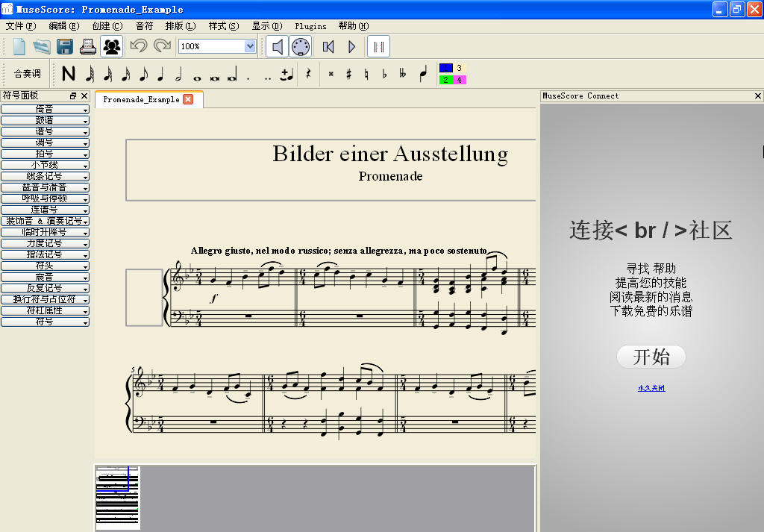The image size is (764, 532).
Task: Expand the 临时升降号 palette
Action: point(45,232)
